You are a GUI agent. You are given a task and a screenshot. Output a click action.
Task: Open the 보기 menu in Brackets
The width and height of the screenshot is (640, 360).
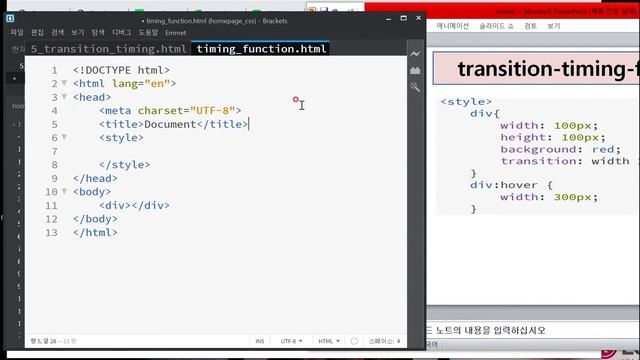pos(78,33)
